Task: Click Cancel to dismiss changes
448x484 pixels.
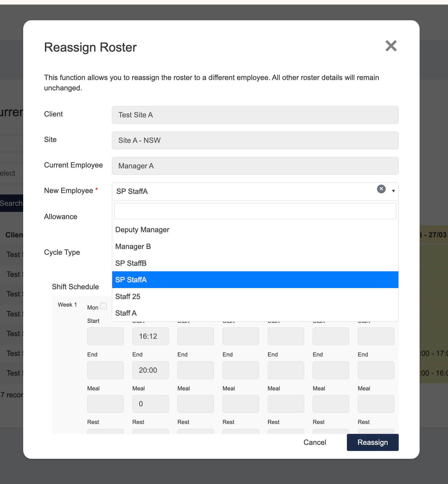Action: 315,442
